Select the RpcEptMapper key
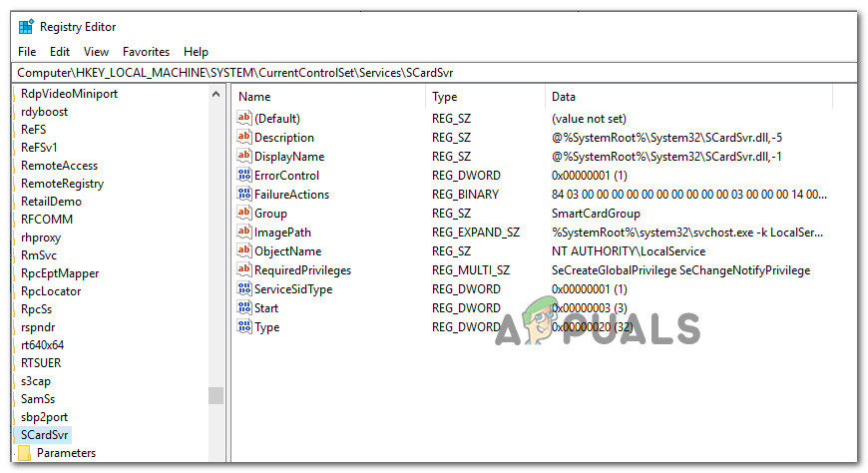This screenshot has height=473, width=868. tap(60, 273)
